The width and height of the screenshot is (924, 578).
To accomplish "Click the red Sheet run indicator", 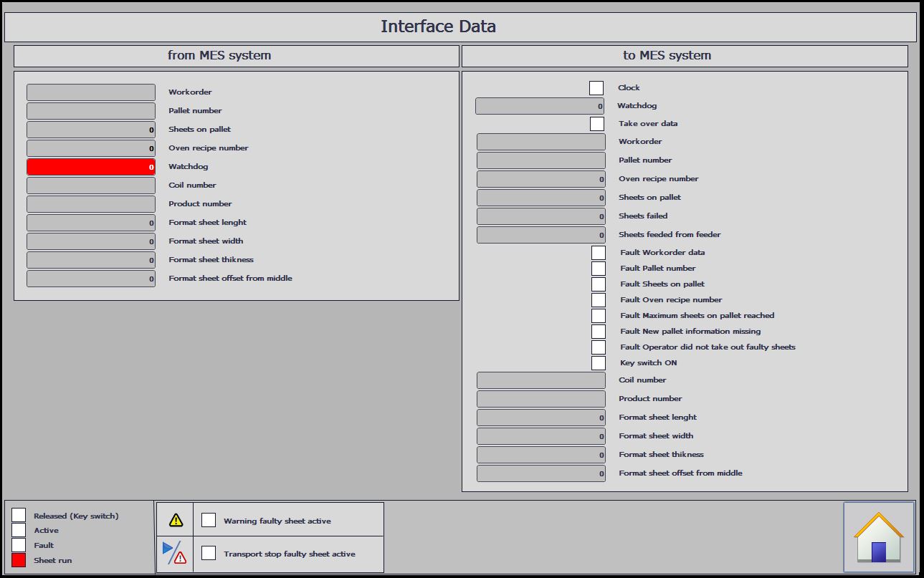I will point(19,560).
